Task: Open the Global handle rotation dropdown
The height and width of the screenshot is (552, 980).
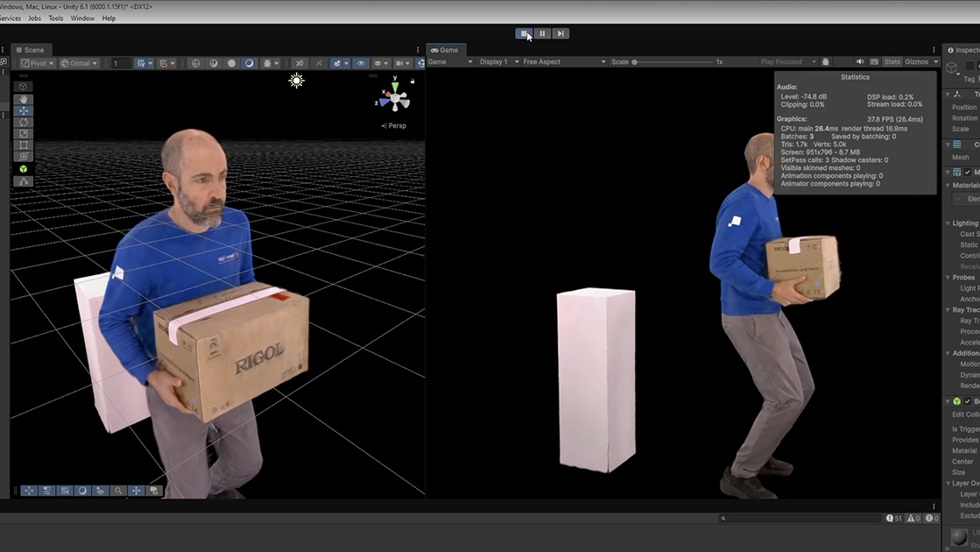Action: 79,63
